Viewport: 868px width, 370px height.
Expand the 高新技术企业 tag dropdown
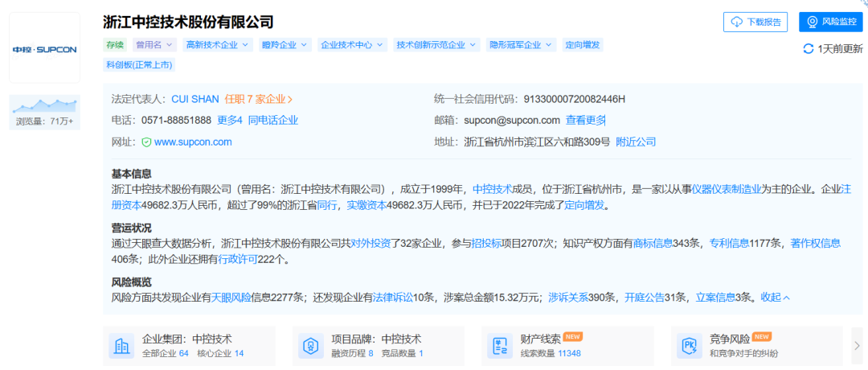click(x=218, y=45)
